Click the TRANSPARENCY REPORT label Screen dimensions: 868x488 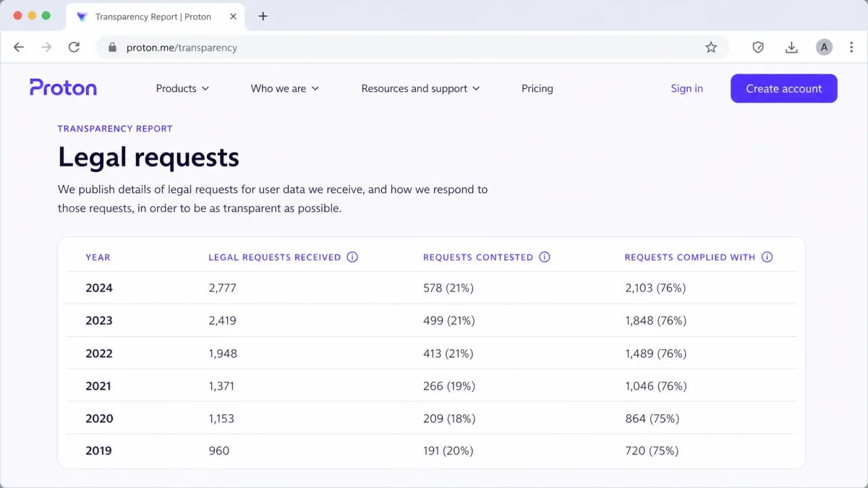tap(115, 129)
